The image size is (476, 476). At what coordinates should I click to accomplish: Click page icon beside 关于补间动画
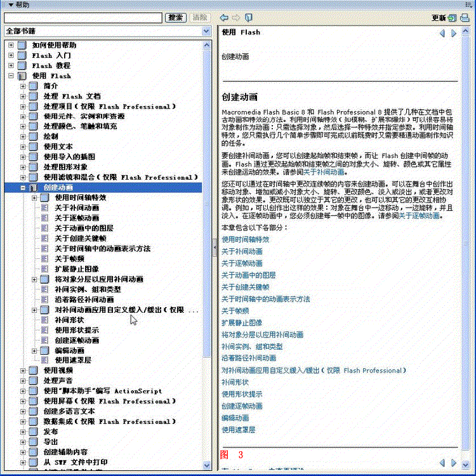44,208
